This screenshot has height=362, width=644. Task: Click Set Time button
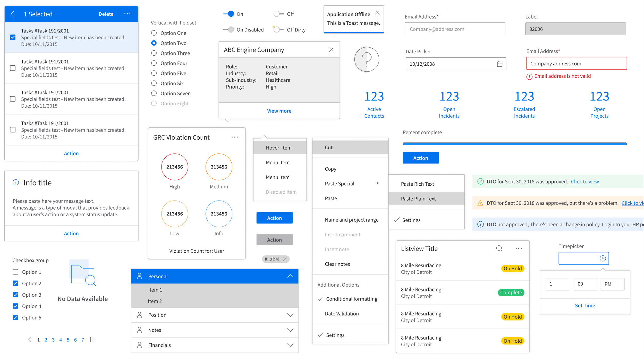pyautogui.click(x=585, y=306)
